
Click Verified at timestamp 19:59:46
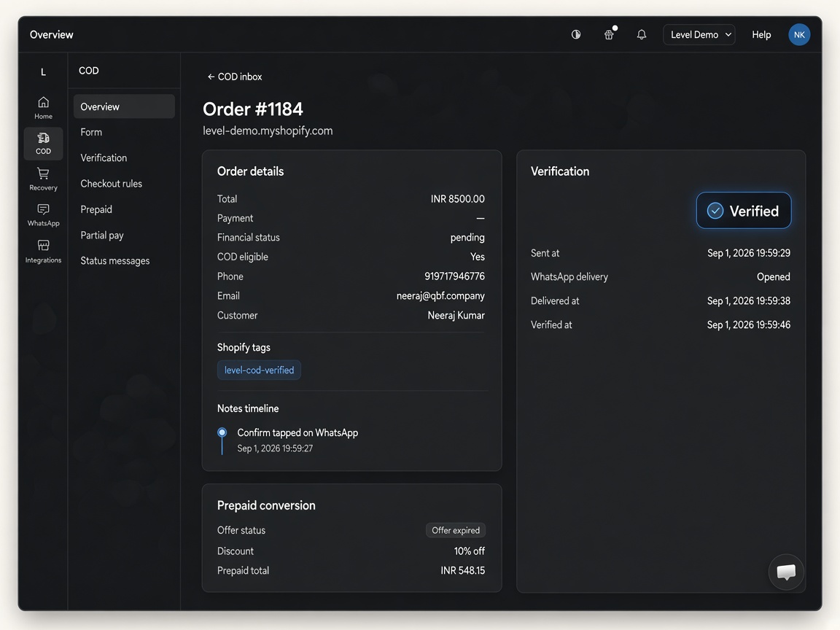748,324
